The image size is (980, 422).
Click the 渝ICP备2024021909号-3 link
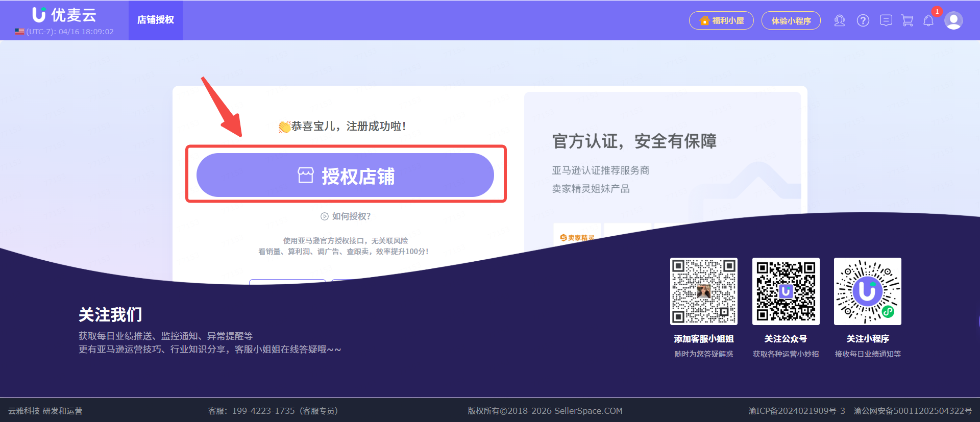tap(797, 411)
